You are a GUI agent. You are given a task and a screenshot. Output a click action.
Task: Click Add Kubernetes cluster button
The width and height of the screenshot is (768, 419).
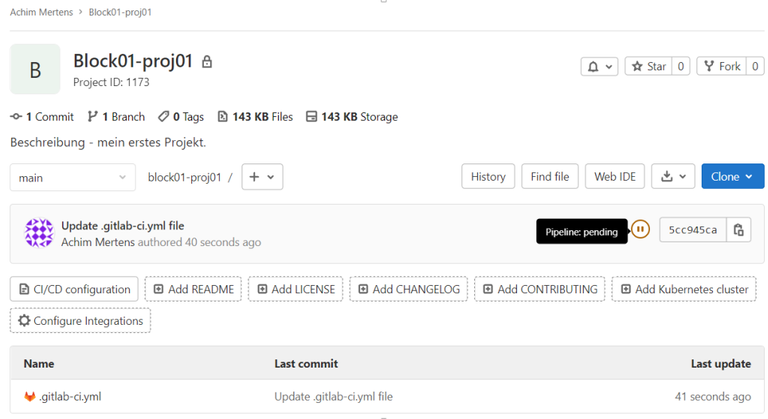point(684,289)
